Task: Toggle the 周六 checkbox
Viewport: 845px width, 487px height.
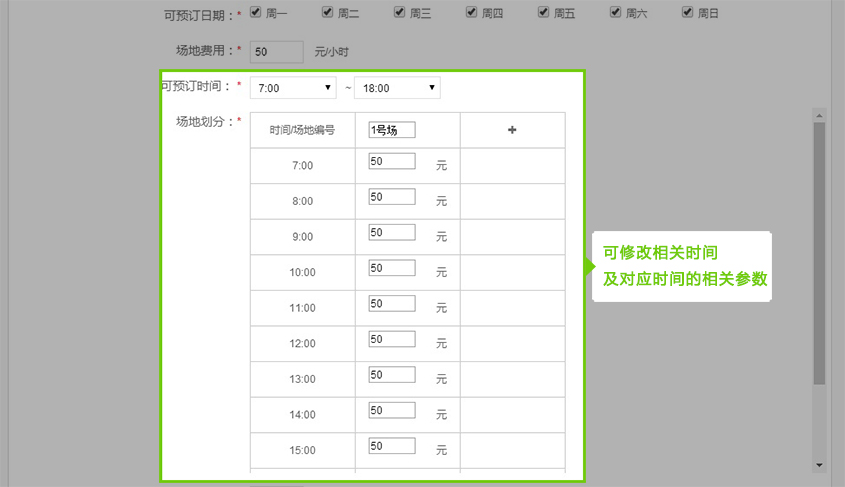Action: coord(616,13)
